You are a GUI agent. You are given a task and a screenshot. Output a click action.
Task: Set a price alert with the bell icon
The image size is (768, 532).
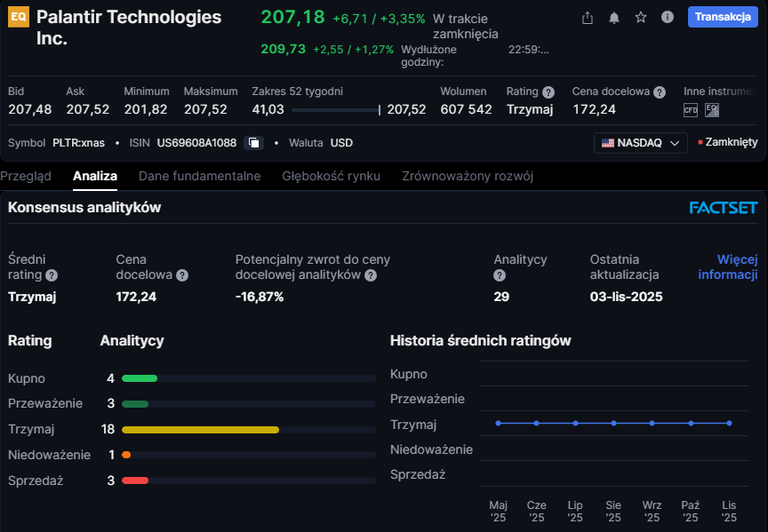[x=613, y=18]
